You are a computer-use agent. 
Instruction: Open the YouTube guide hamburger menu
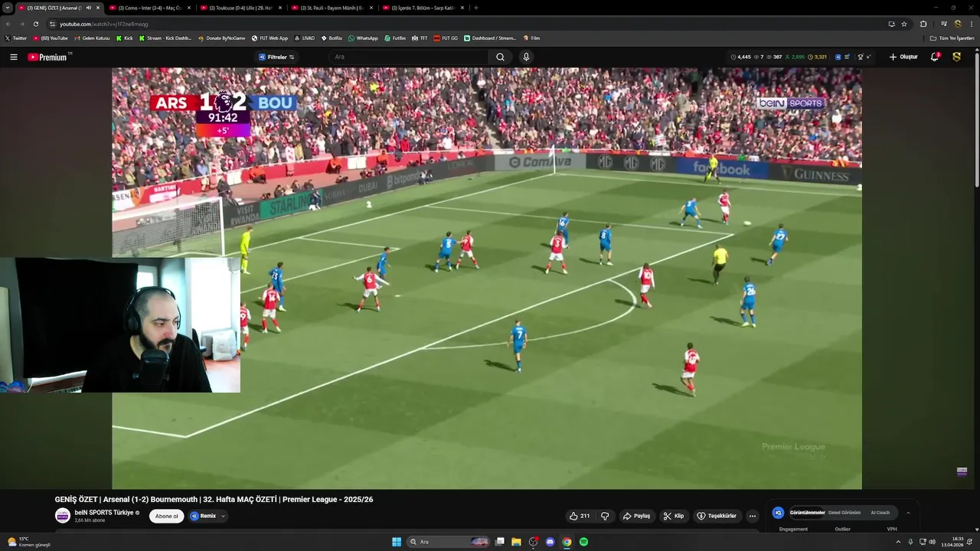click(14, 57)
